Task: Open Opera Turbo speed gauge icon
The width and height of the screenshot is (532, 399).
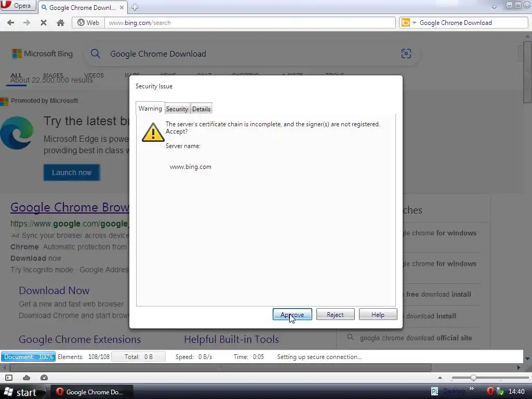Action: coord(44,378)
